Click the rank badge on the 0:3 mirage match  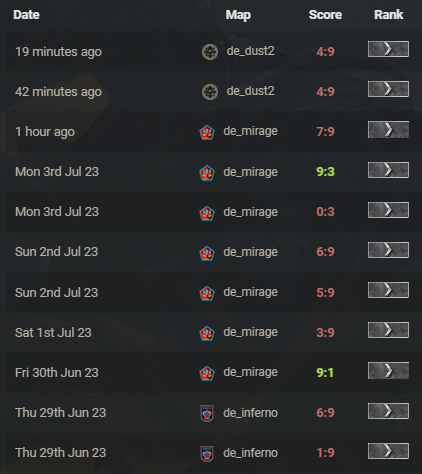pyautogui.click(x=388, y=210)
